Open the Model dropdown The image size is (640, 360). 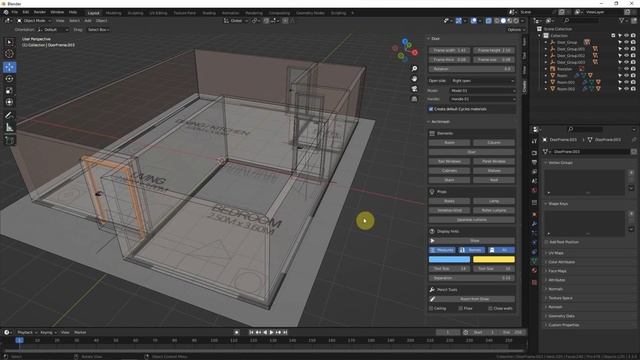(x=482, y=91)
